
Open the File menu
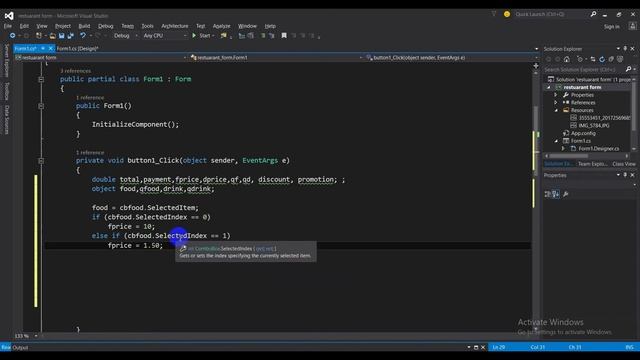(x=8, y=26)
